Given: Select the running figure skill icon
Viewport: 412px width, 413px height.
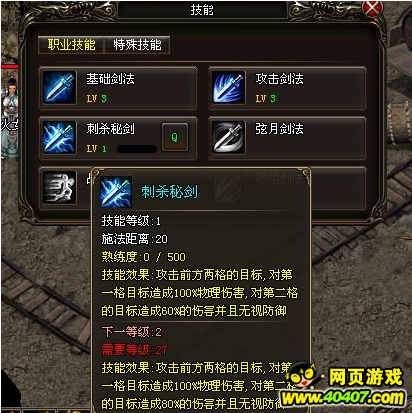Looking at the screenshot, I should click(59, 187).
